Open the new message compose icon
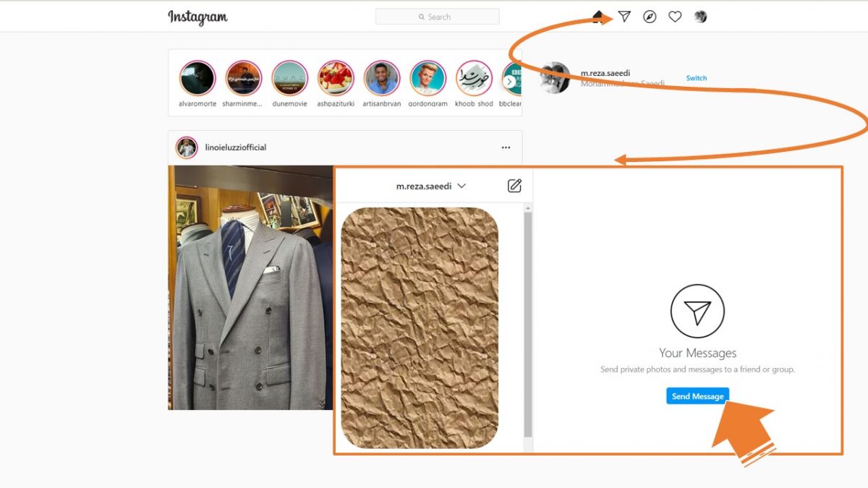Screen dimensions: 868x488 coord(514,185)
